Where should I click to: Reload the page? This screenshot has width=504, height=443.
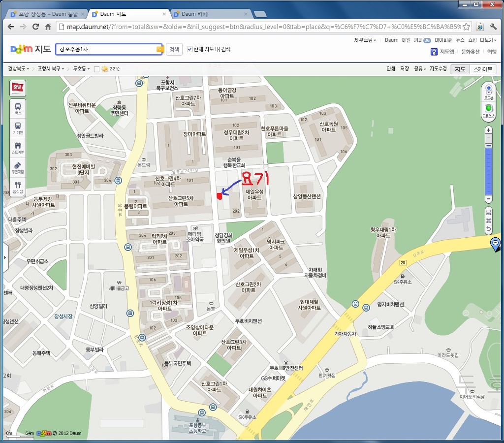(35, 27)
